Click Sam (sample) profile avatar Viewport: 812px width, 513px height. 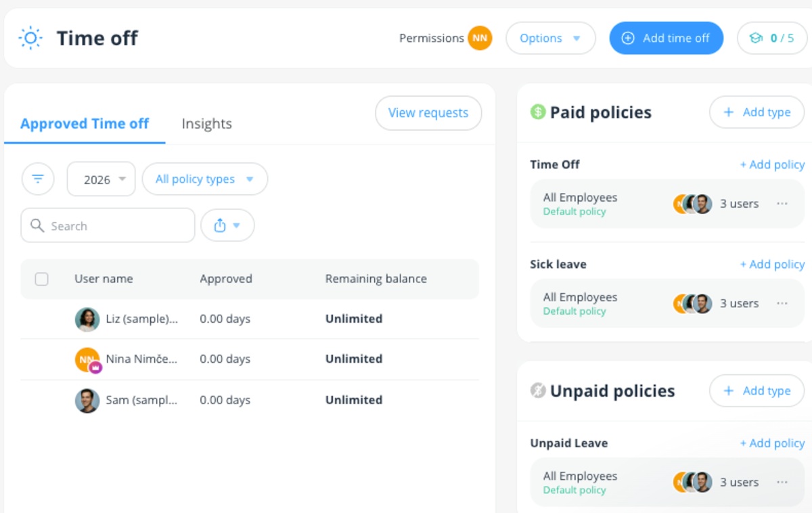(87, 400)
